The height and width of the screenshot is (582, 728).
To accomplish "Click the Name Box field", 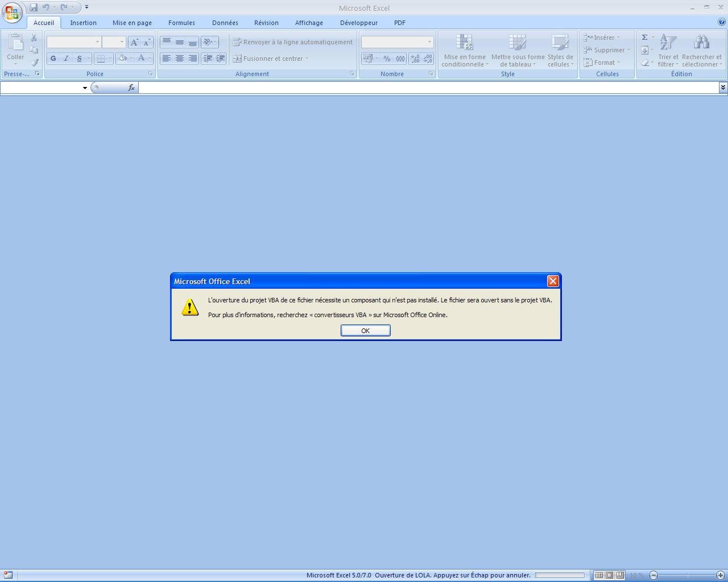I will point(41,88).
